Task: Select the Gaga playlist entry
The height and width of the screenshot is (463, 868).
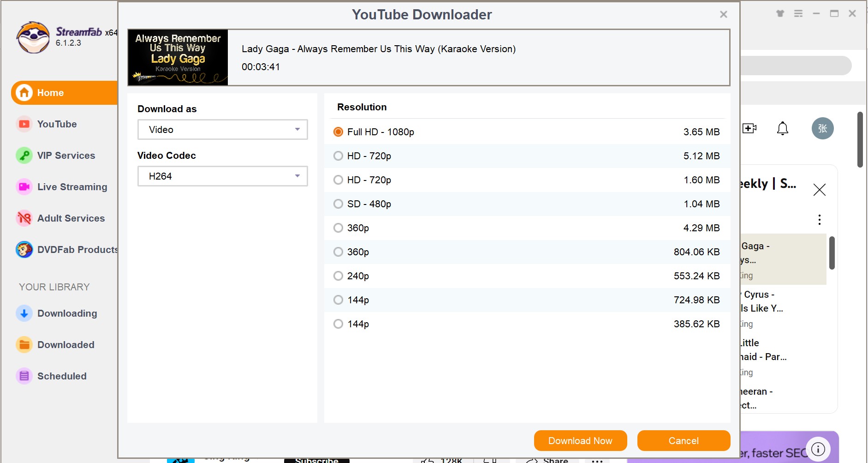Action: click(783, 259)
